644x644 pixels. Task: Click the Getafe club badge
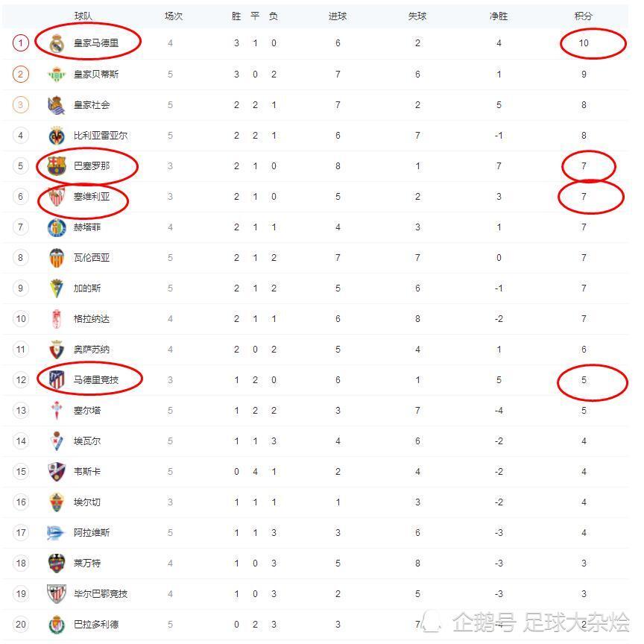pos(57,227)
